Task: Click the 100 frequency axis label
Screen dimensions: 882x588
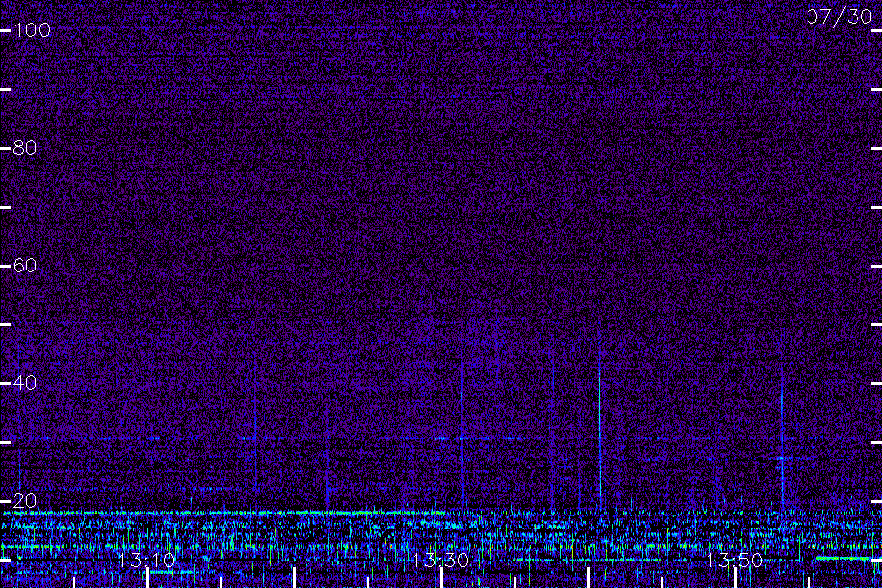Action: click(32, 29)
